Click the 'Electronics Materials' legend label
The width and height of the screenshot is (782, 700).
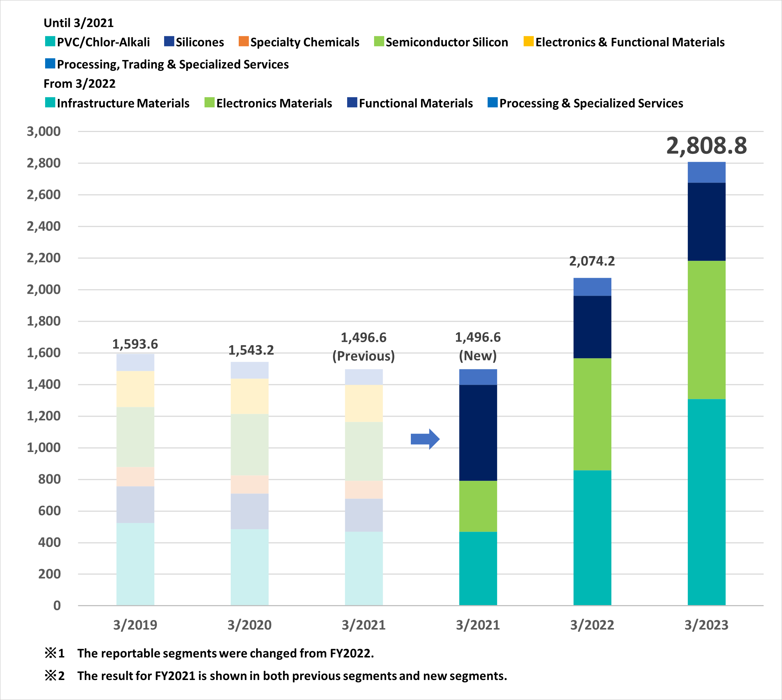(x=274, y=103)
